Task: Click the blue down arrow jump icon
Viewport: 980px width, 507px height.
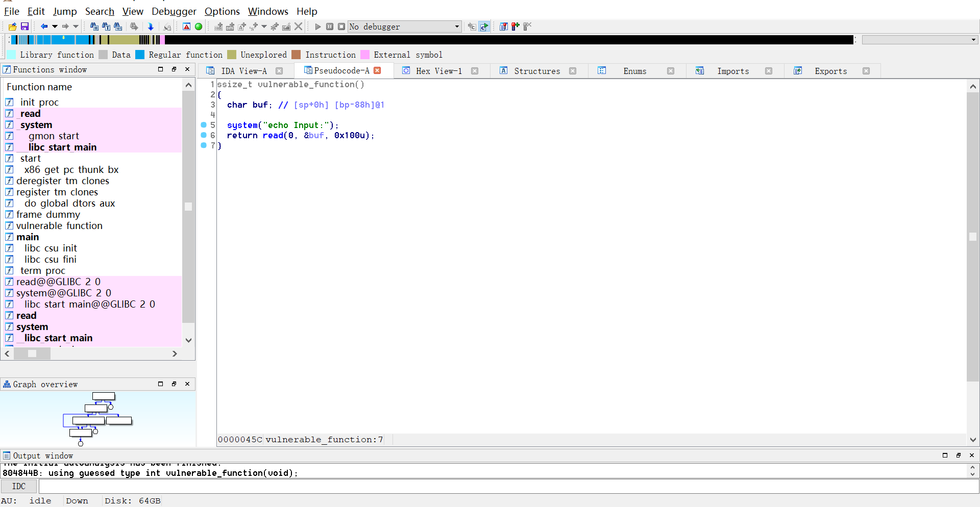Action: click(x=151, y=27)
